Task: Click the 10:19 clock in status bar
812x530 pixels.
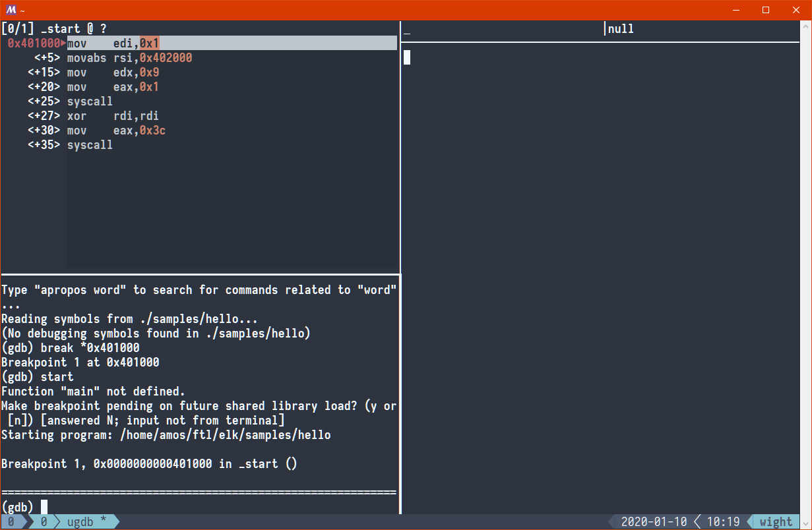Action: click(723, 522)
